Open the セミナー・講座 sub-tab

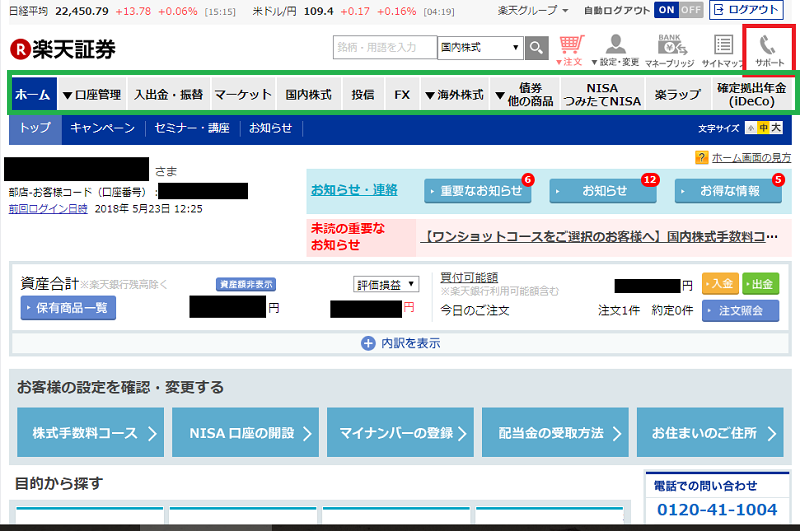click(192, 128)
